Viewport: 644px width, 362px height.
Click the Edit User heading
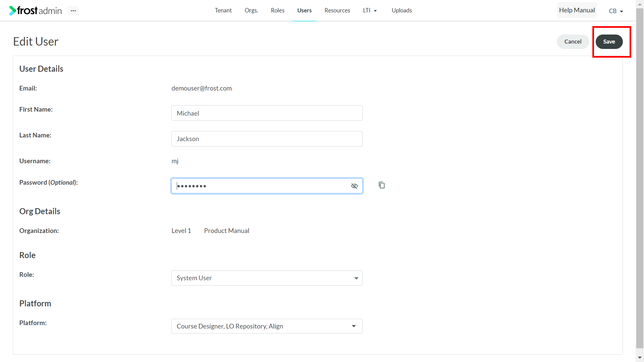[x=36, y=42]
